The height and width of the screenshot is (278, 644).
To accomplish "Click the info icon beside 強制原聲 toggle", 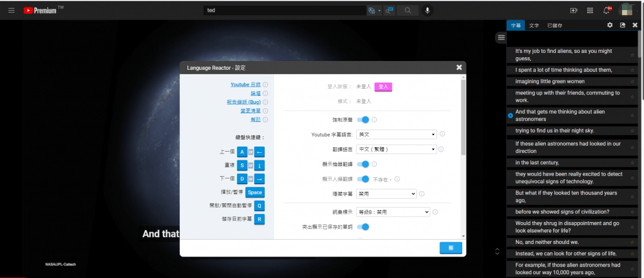I will tap(374, 120).
